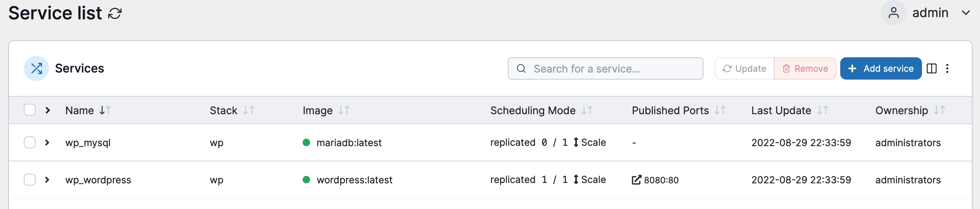The width and height of the screenshot is (980, 209).
Task: Scale the wp_mysql service
Action: 590,142
